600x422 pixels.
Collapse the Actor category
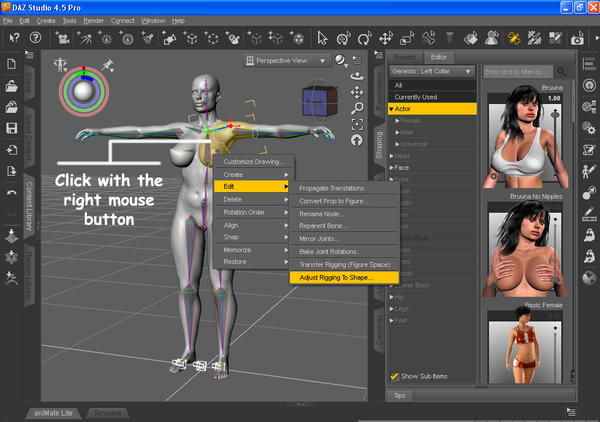391,109
